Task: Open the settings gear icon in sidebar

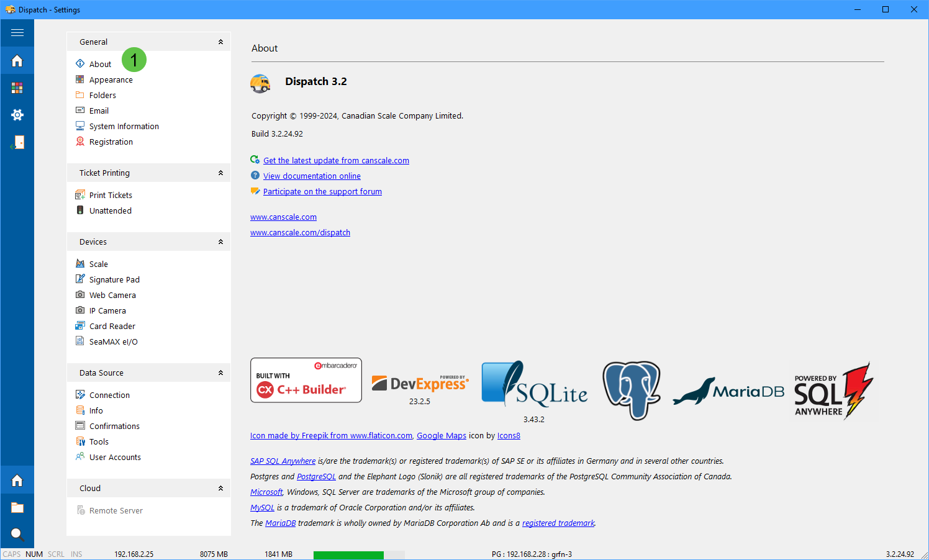Action: (17, 115)
